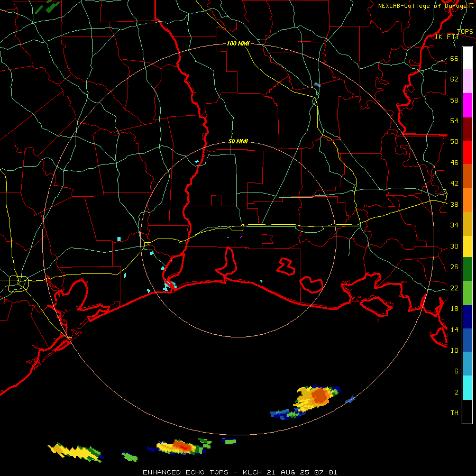This screenshot has width=476, height=476.
Task: Pick the dark orange legend swatch
Action: 467,176
